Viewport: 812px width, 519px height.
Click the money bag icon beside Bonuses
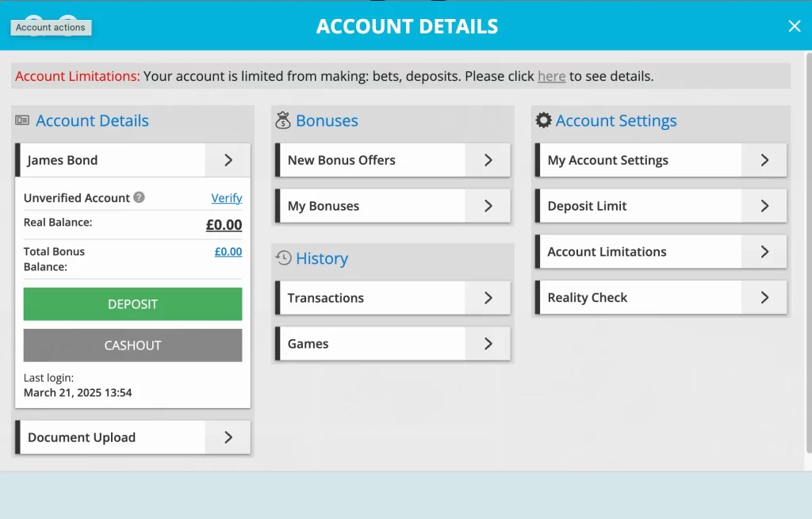(283, 120)
